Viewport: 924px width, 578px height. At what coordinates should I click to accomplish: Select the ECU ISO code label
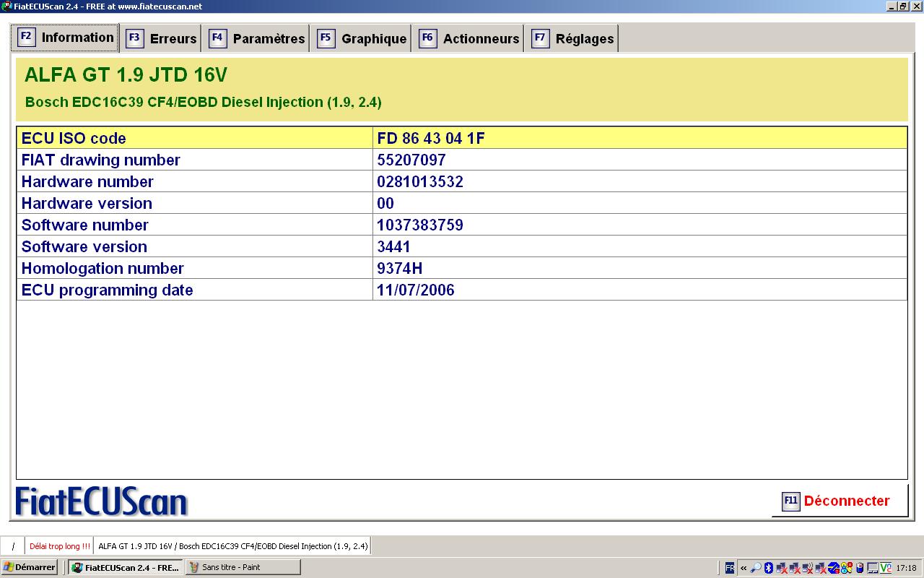(x=74, y=138)
